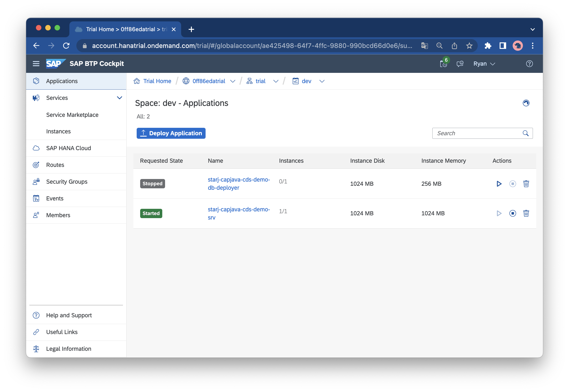Click the Deploy Application button
Viewport: 569px width, 392px height.
click(171, 133)
